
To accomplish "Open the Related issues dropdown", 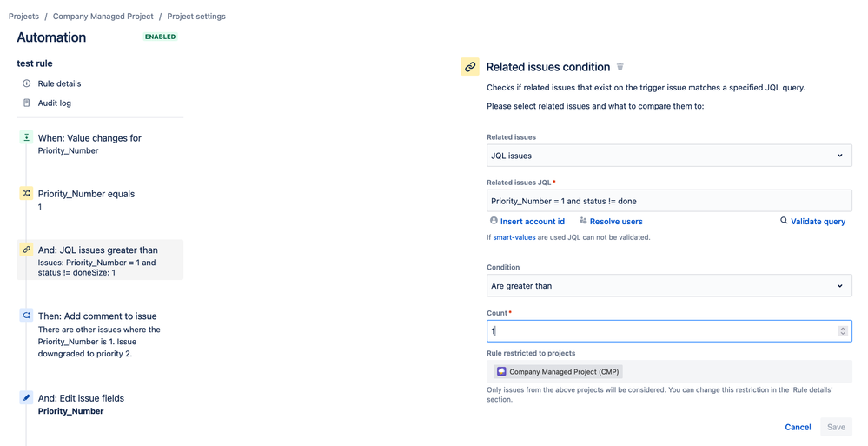I will coord(668,156).
